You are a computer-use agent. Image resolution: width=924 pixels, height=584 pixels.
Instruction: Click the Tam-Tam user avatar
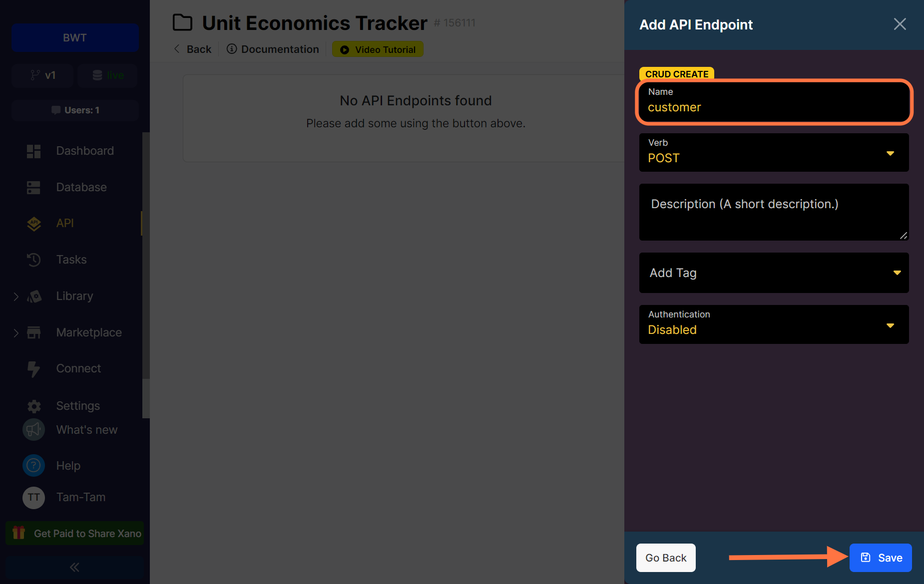coord(33,498)
